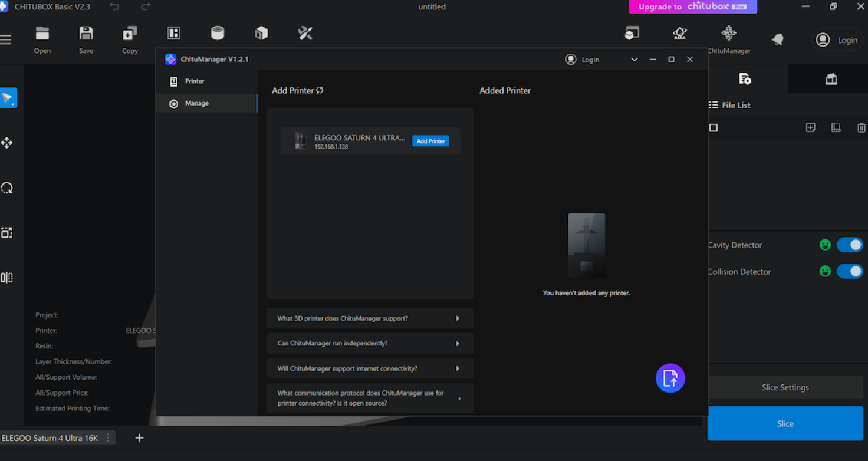Viewport: 868px width, 461px height.
Task: Toggle the Cavity Detector switch
Action: click(850, 245)
